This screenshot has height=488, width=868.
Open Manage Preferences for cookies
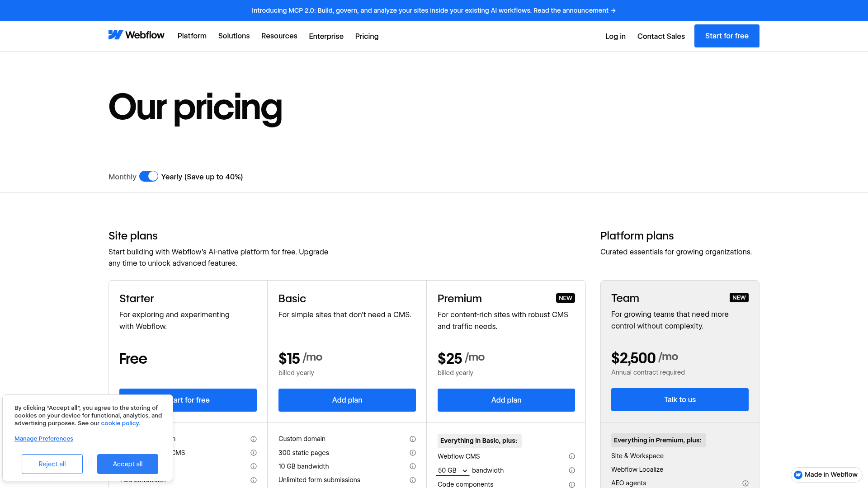(44, 439)
